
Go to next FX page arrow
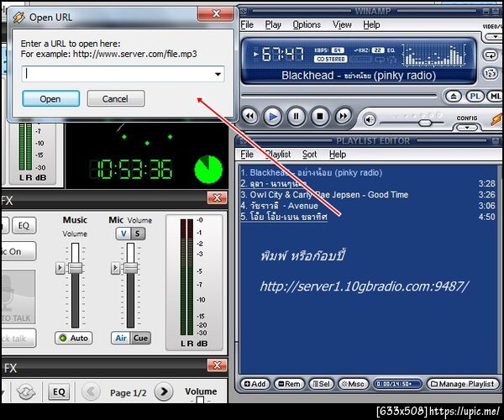coord(163,391)
